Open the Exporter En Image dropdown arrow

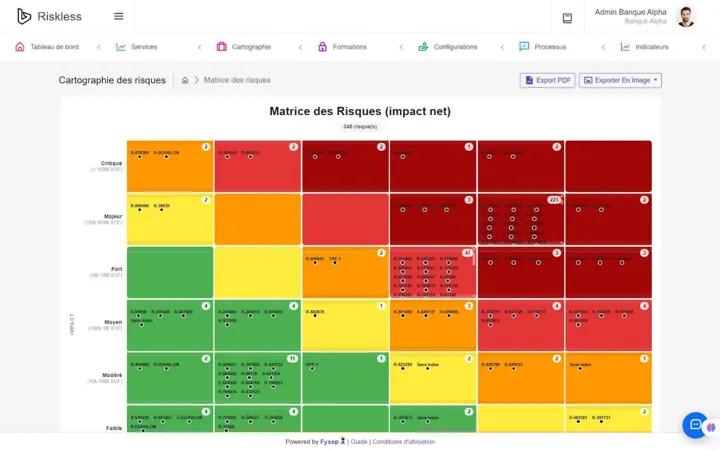[x=655, y=80]
